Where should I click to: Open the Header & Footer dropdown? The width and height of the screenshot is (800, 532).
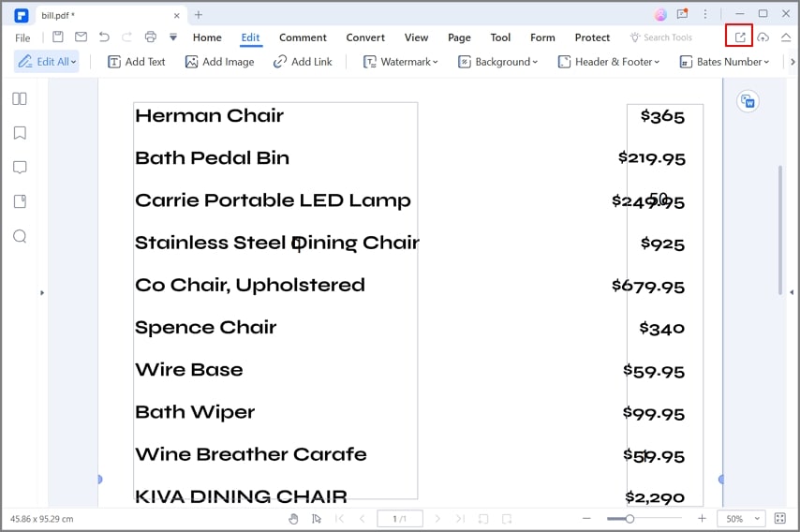[x=609, y=62]
